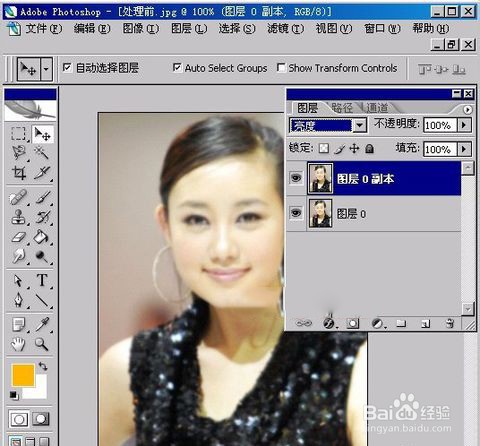
Task: Select the History Brush tool
Action: coord(43,217)
